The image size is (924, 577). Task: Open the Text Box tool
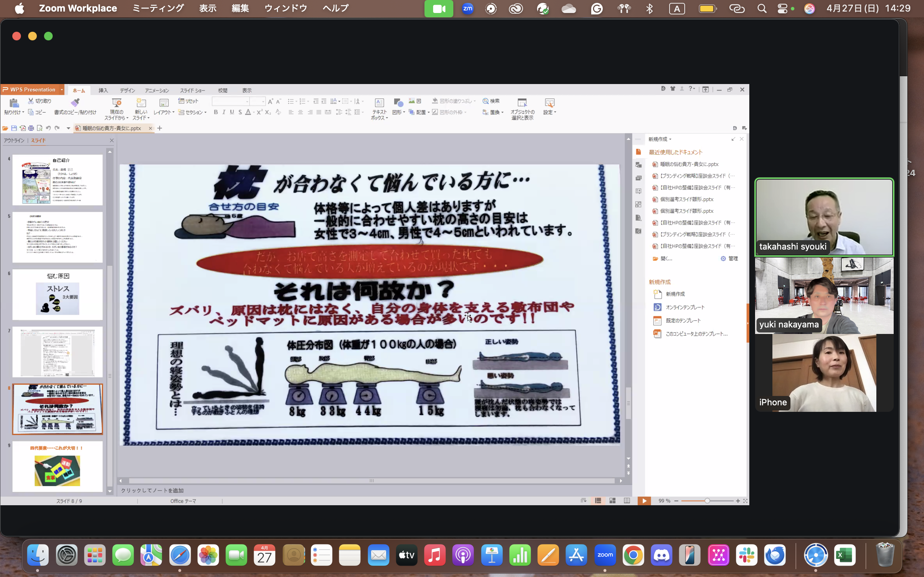pos(379,103)
